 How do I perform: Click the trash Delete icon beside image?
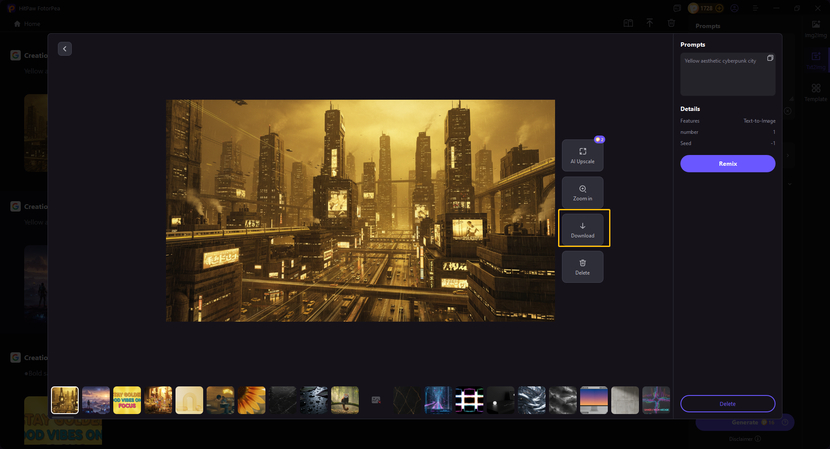tap(582, 266)
